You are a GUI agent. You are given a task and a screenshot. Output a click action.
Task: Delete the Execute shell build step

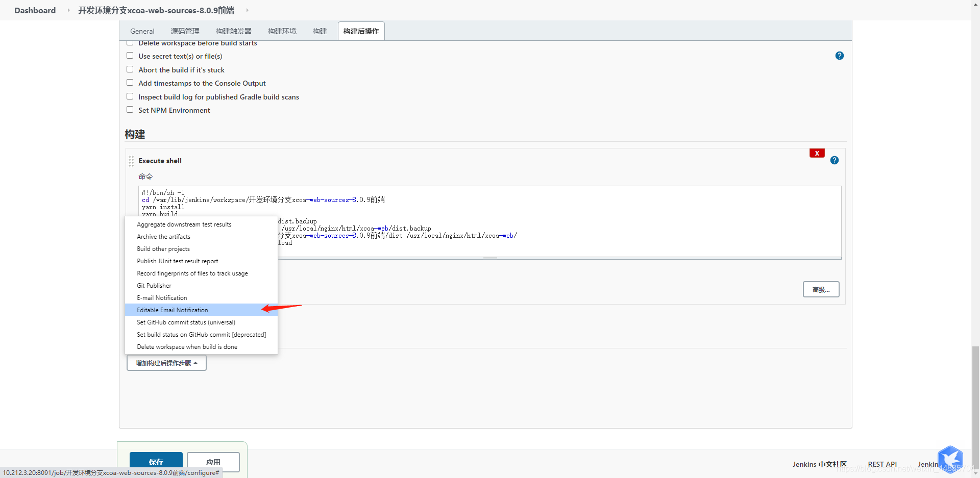click(817, 153)
